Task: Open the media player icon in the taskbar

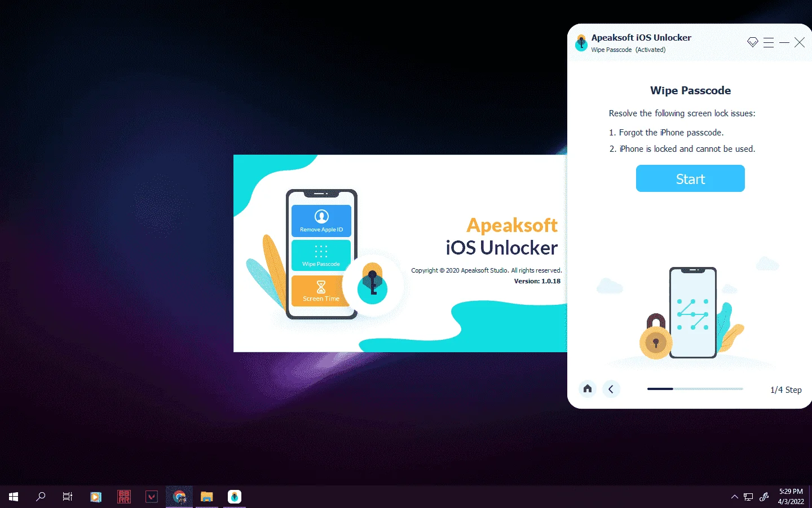Action: coord(96,497)
